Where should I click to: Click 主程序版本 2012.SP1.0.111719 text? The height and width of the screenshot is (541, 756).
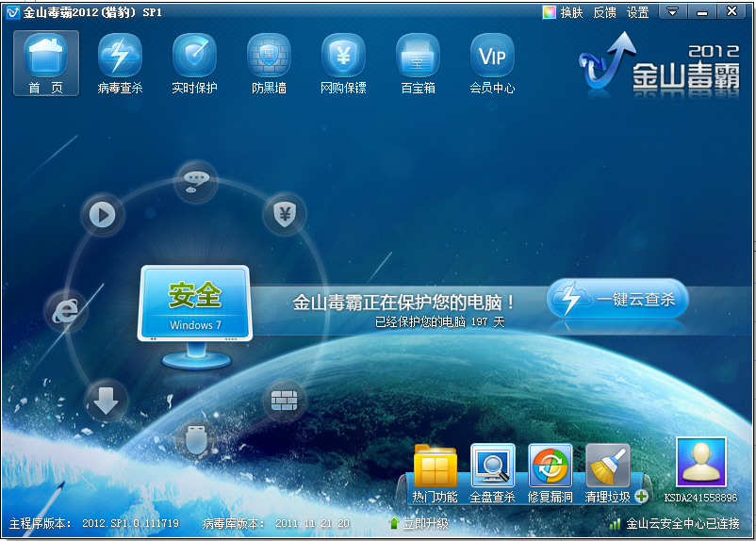coord(94,523)
